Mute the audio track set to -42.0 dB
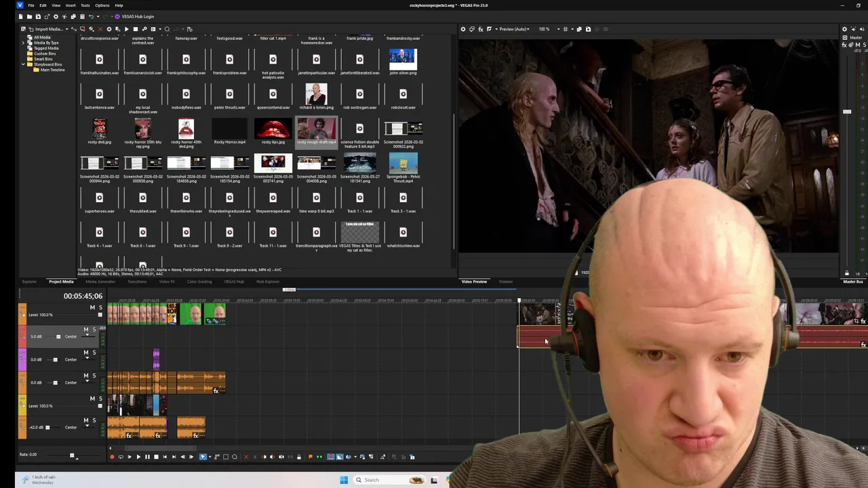The image size is (868, 488). (86, 420)
